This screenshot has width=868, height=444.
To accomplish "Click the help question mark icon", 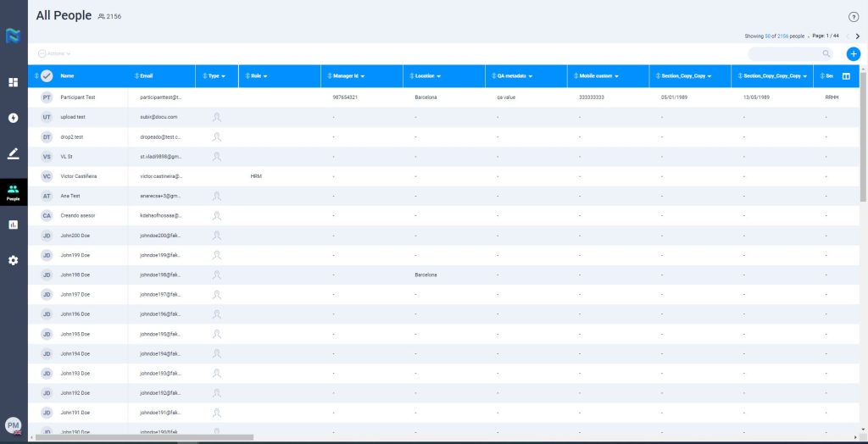I will click(853, 17).
